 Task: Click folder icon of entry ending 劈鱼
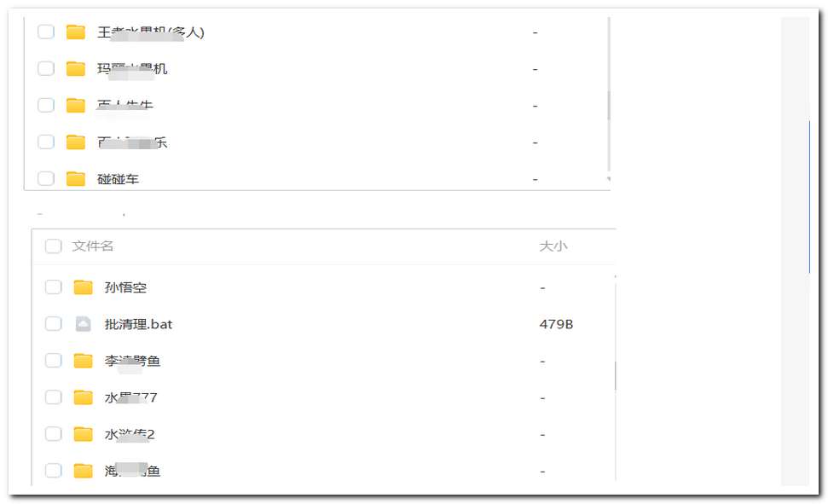pyautogui.click(x=83, y=361)
